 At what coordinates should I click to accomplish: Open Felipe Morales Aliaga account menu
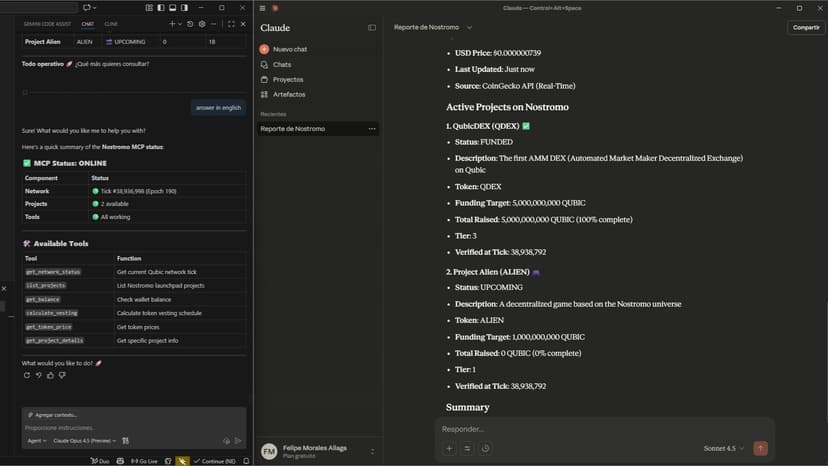point(318,451)
